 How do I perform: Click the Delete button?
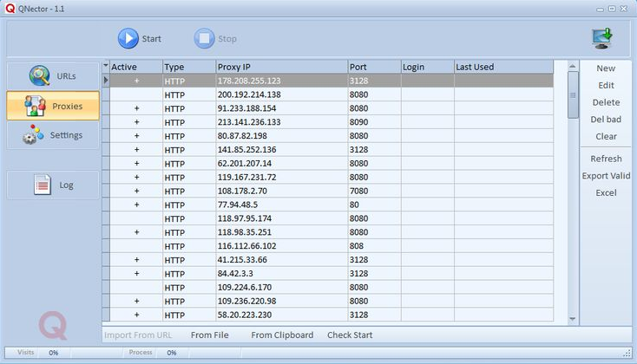(606, 102)
